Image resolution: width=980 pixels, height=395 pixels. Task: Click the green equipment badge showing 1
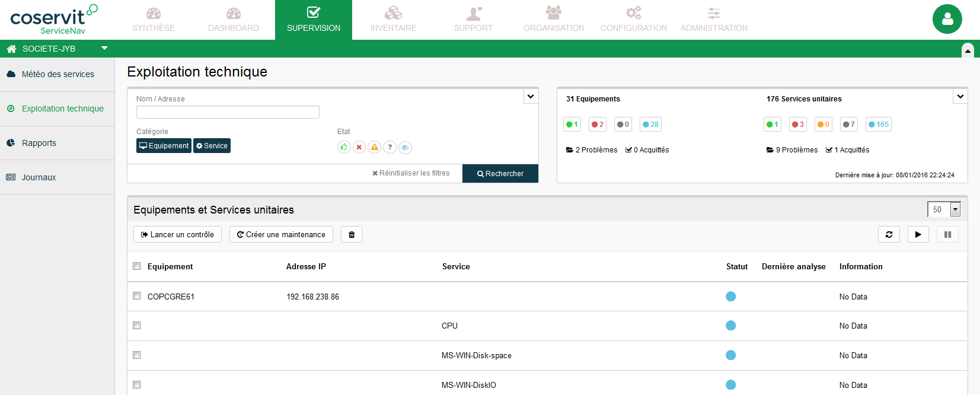572,125
